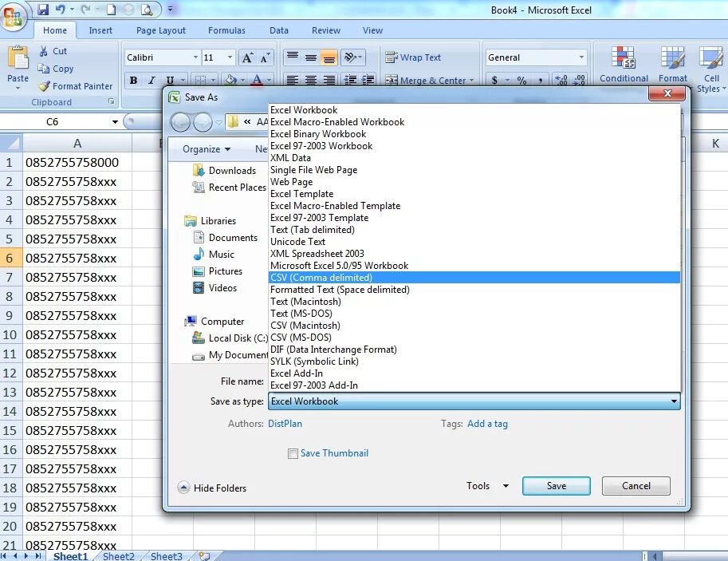Image resolution: width=728 pixels, height=561 pixels.
Task: Click the Font Color A icon
Action: 257,80
